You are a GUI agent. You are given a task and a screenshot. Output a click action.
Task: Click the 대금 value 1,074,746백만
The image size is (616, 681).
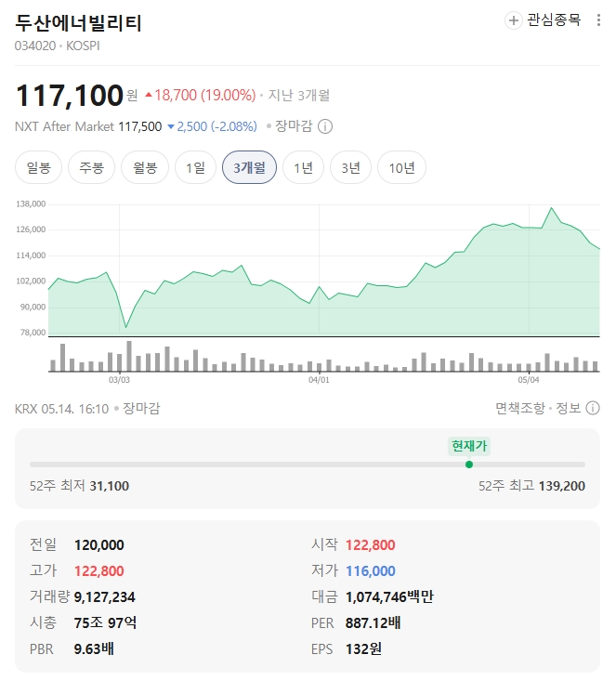pyautogui.click(x=389, y=597)
